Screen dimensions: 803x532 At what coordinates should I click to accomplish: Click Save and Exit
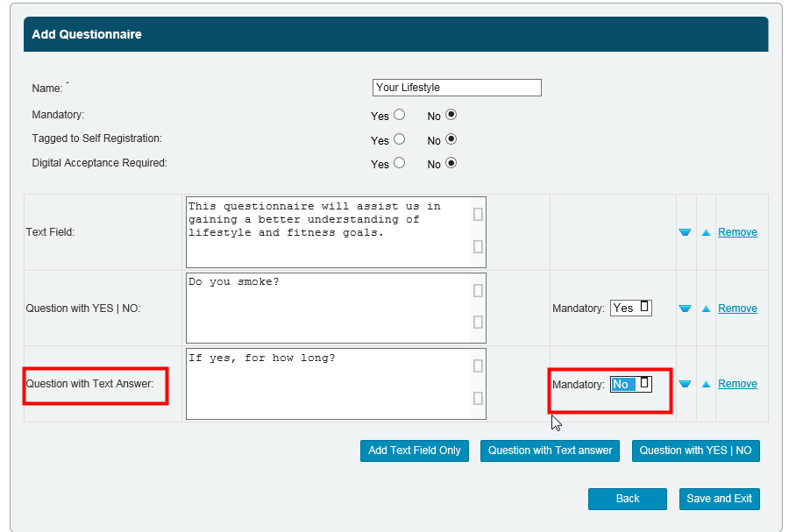point(719,499)
